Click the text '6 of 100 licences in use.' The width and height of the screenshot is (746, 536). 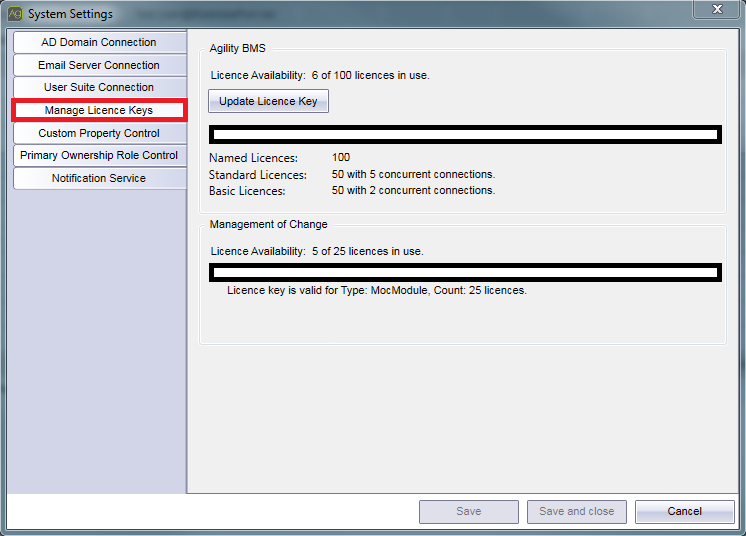point(371,76)
